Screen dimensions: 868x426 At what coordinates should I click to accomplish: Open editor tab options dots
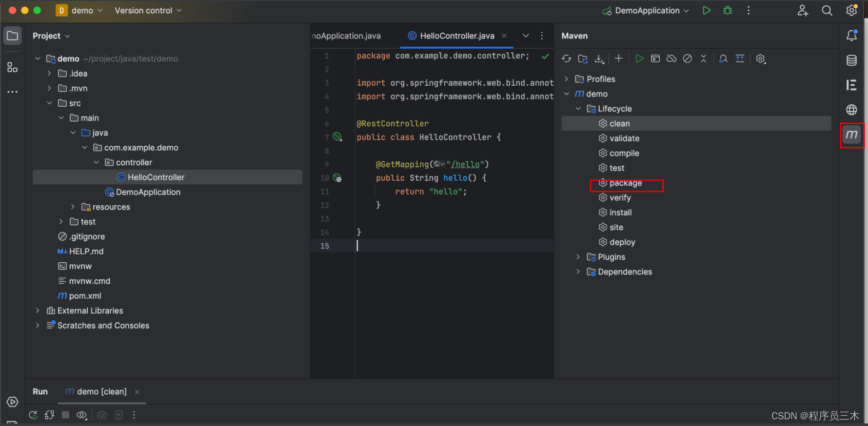542,35
